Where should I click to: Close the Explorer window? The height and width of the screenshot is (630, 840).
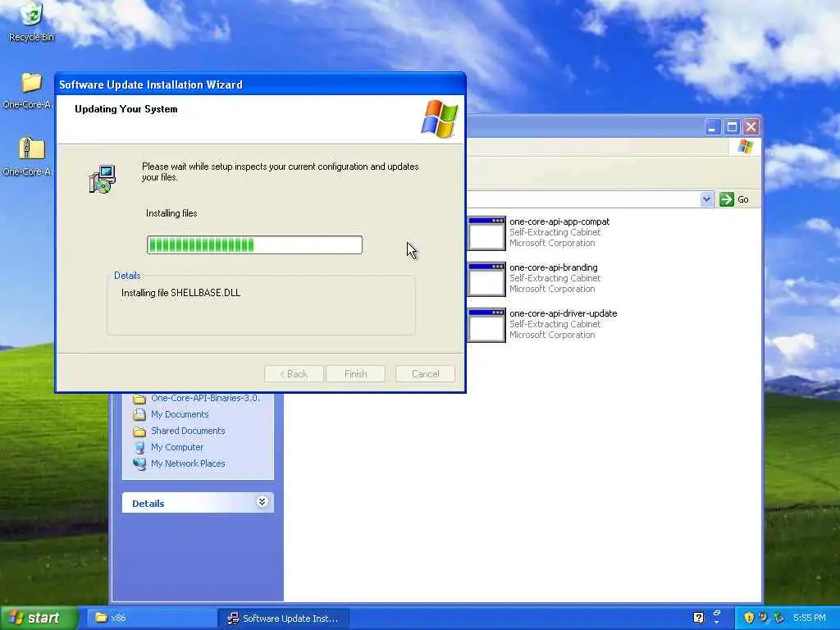pos(751,127)
